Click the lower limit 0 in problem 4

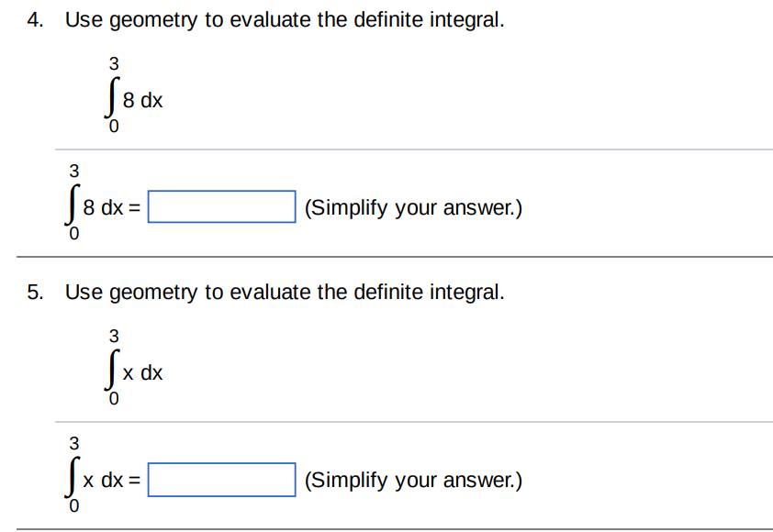click(x=113, y=127)
